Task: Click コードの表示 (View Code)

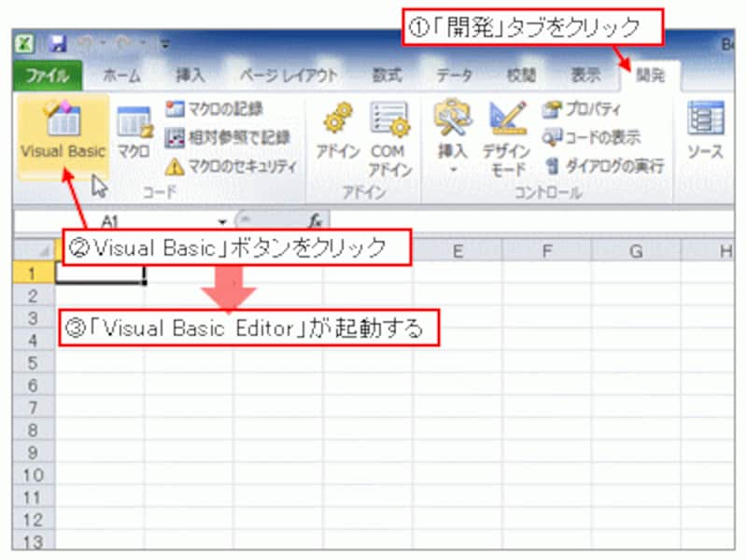Action: [591, 137]
